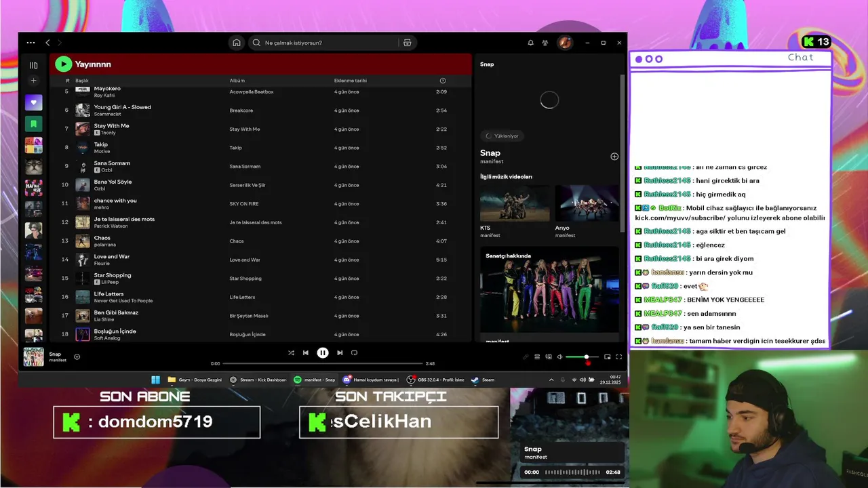Viewport: 868px width, 488px height.
Task: Collapse the Your Library sidebar icon
Action: (x=33, y=65)
